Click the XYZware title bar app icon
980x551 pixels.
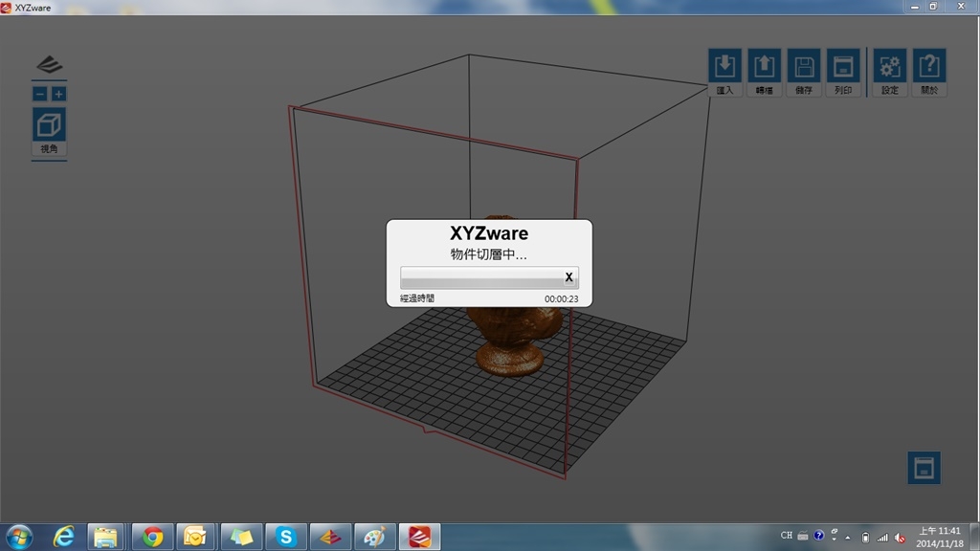tap(7, 8)
